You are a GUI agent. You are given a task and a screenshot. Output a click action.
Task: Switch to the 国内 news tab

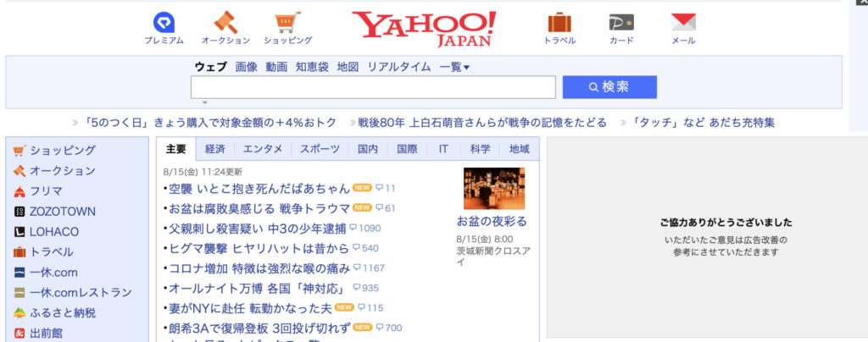pos(368,149)
